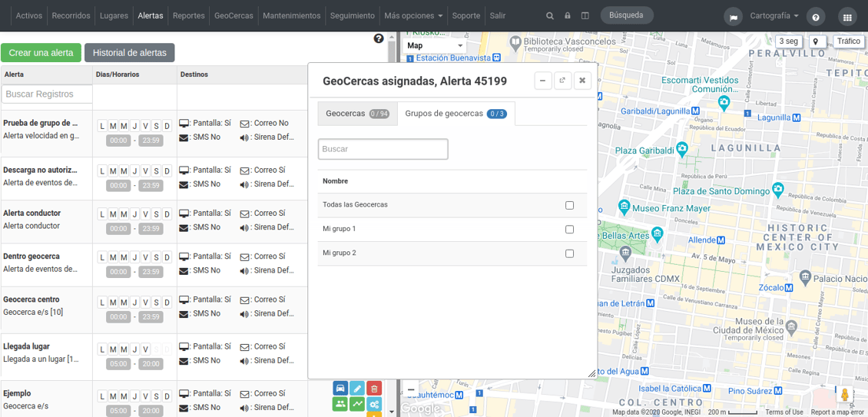Open the Reportes menu
Screen dimensions: 868x417
tap(189, 16)
